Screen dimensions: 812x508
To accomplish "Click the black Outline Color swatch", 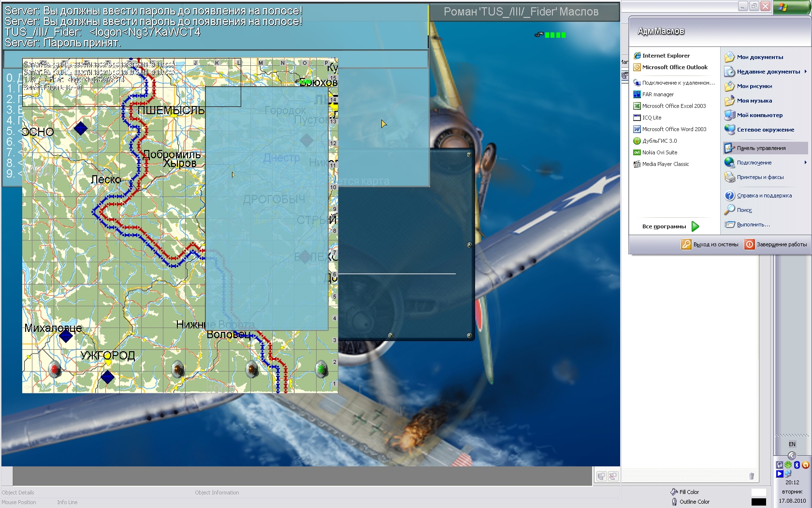I will pyautogui.click(x=758, y=502).
